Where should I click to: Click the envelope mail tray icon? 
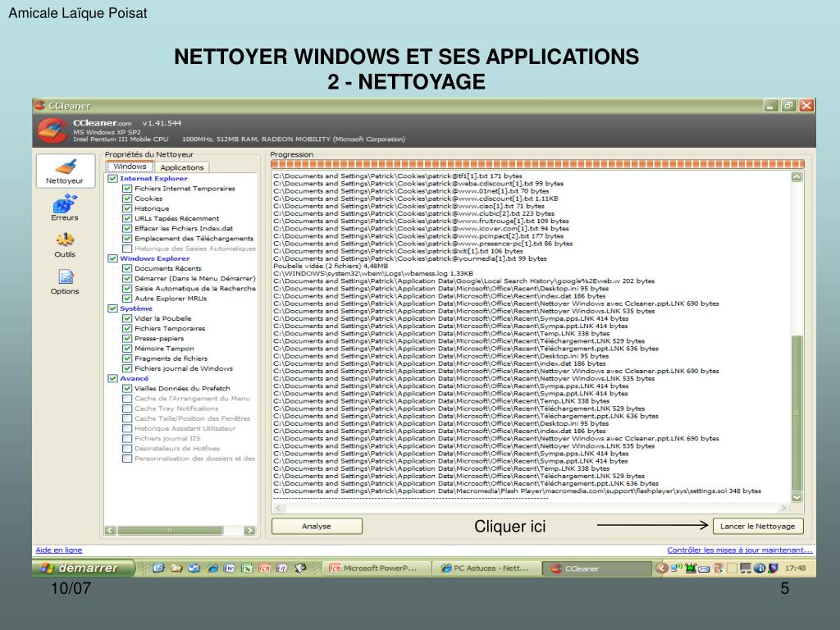704,568
